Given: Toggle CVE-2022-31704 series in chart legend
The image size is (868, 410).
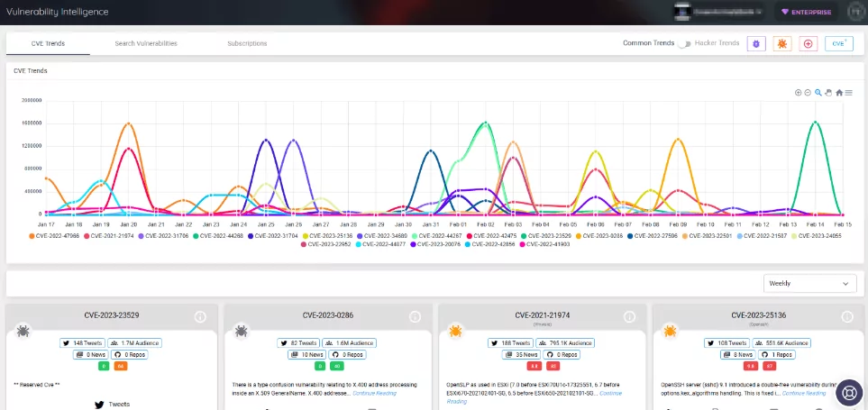Looking at the screenshot, I should (273, 235).
